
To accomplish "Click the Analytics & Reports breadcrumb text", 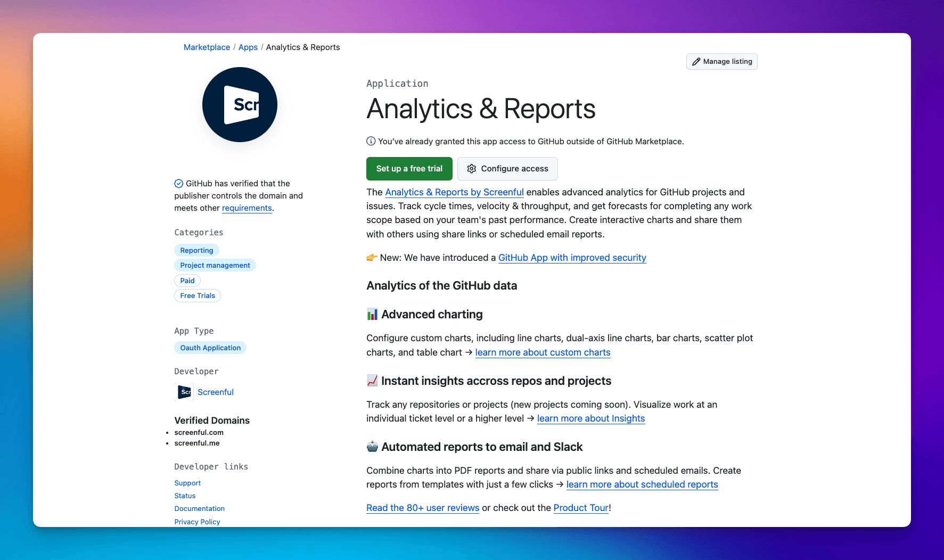I will 303,47.
